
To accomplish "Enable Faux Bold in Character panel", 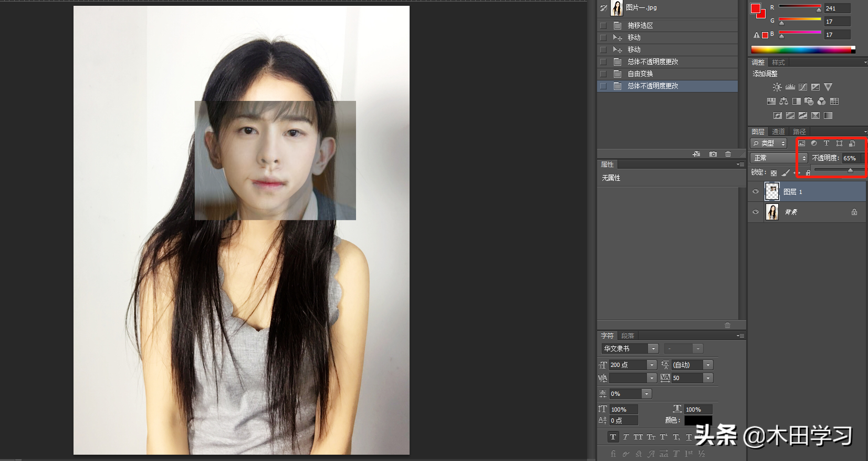I will (x=613, y=437).
